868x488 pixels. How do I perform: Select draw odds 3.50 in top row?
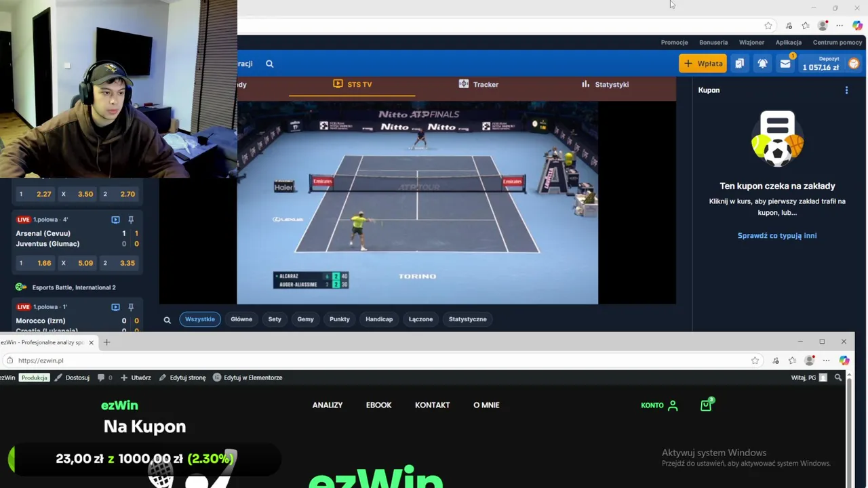coord(77,194)
